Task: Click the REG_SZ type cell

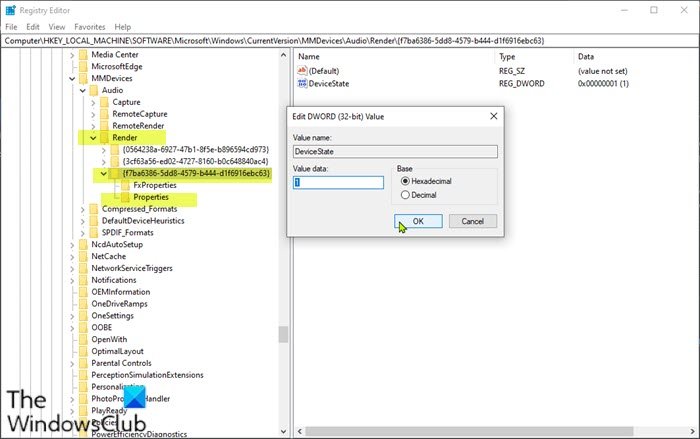Action: tap(512, 71)
